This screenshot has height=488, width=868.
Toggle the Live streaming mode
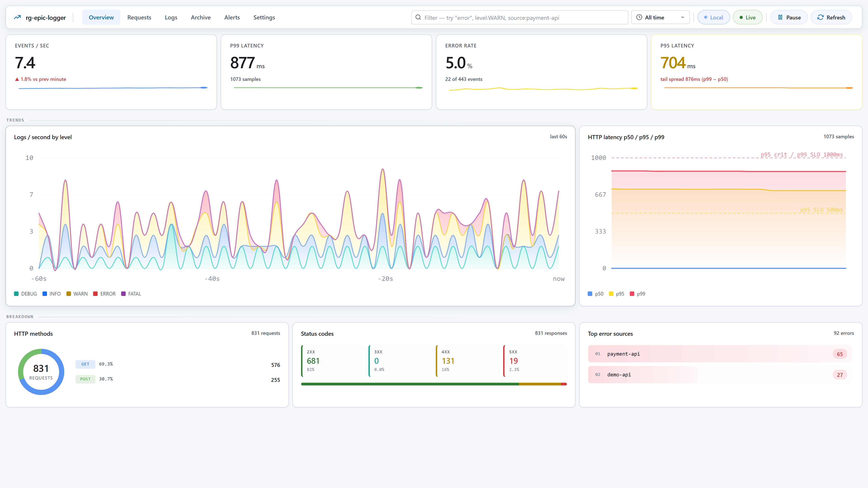click(x=747, y=18)
